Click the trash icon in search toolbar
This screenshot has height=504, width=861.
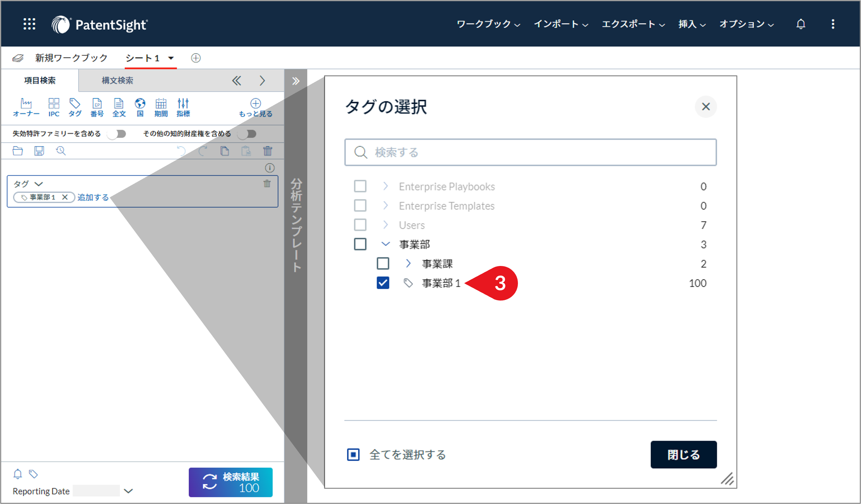(x=268, y=151)
